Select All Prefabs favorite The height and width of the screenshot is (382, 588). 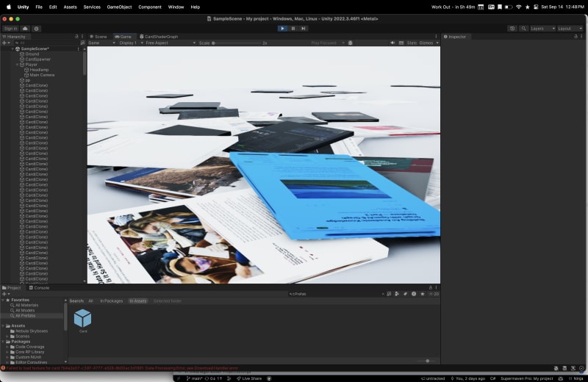pyautogui.click(x=25, y=316)
